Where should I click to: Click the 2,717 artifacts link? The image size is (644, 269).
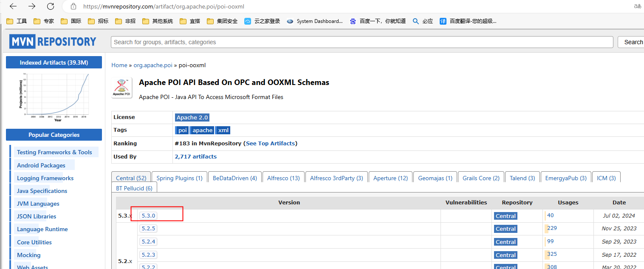tap(195, 156)
